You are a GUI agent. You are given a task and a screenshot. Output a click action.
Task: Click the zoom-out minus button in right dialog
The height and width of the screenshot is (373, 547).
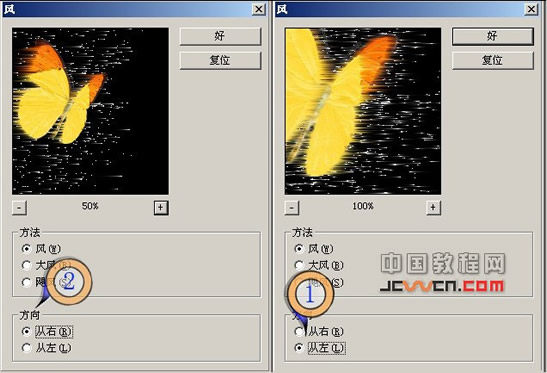292,208
